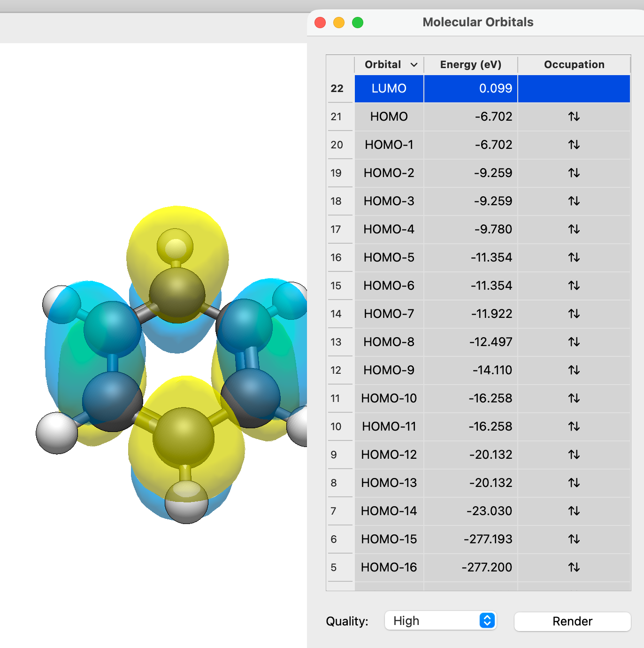
Task: Select the HOMO orbital row
Action: [x=389, y=116]
